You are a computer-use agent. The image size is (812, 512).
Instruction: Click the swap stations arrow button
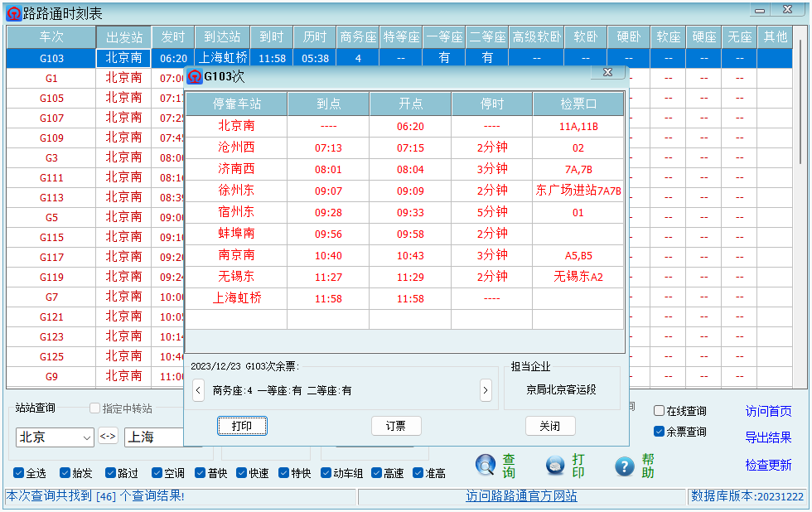[x=109, y=437]
